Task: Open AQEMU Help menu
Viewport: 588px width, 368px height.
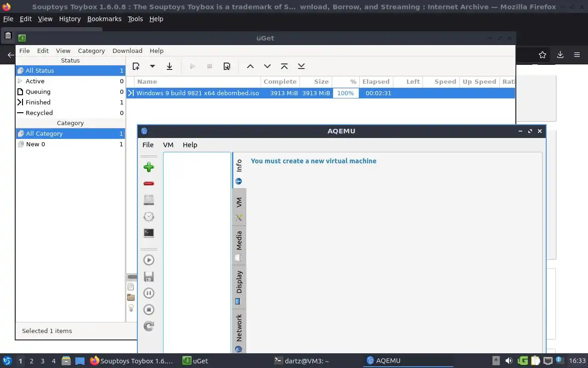Action: (x=190, y=144)
